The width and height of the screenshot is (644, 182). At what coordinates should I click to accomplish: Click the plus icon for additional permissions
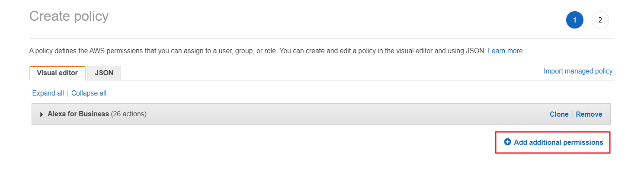(507, 142)
